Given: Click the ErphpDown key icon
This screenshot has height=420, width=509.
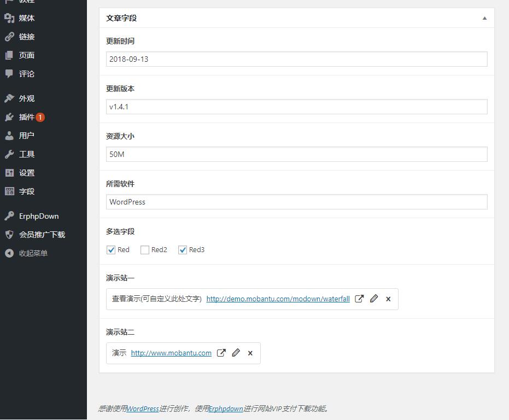Looking at the screenshot, I should 9,216.
